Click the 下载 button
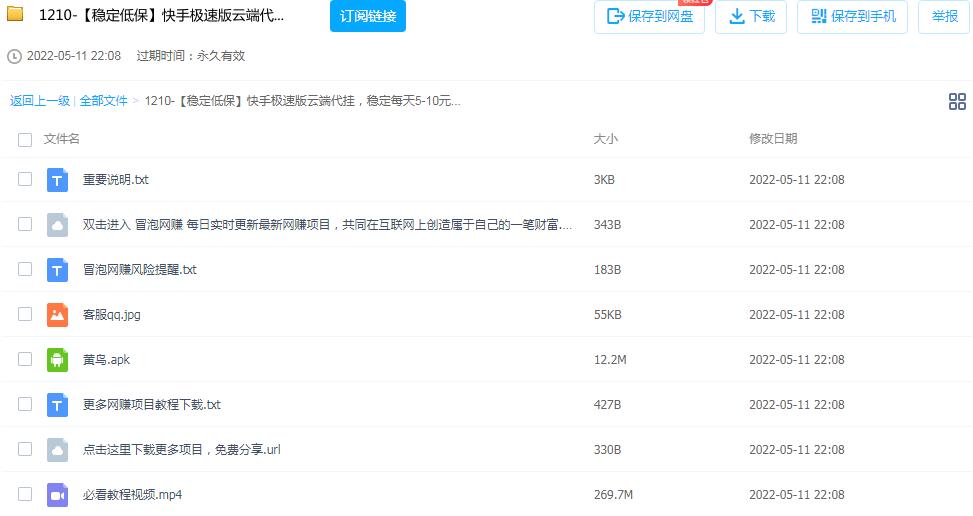 [x=751, y=16]
